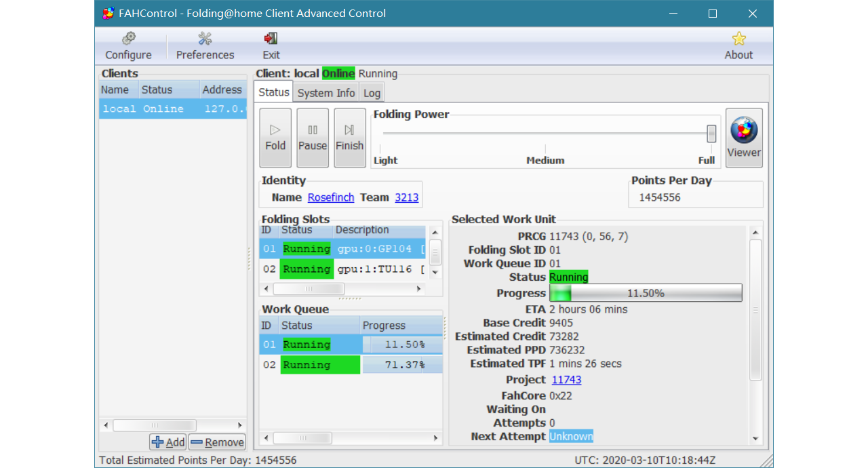Select folding slot 02 gpu:1:TU116

coord(343,269)
